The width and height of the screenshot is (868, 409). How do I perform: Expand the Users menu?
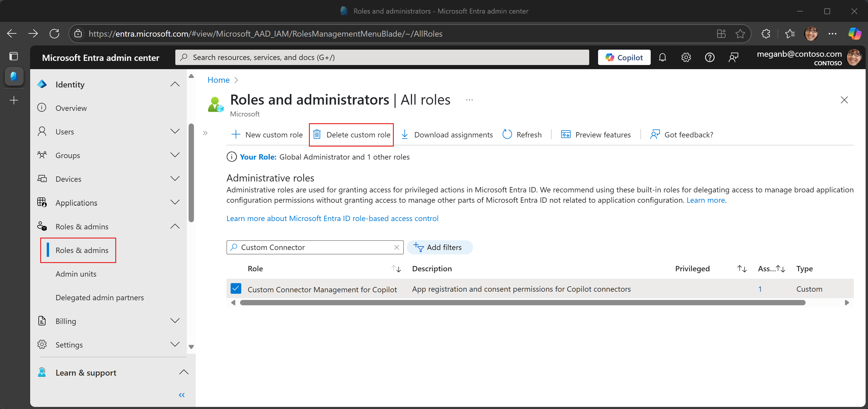point(175,132)
